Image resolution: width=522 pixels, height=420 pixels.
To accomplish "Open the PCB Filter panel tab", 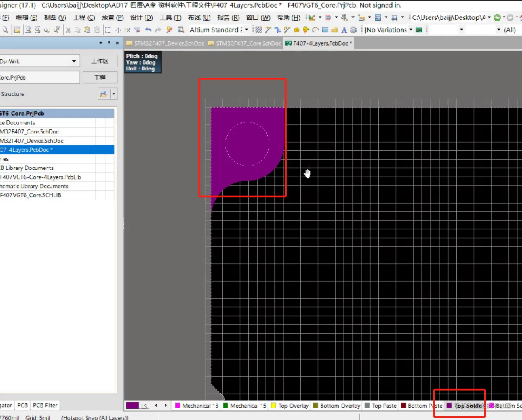I will (45, 405).
